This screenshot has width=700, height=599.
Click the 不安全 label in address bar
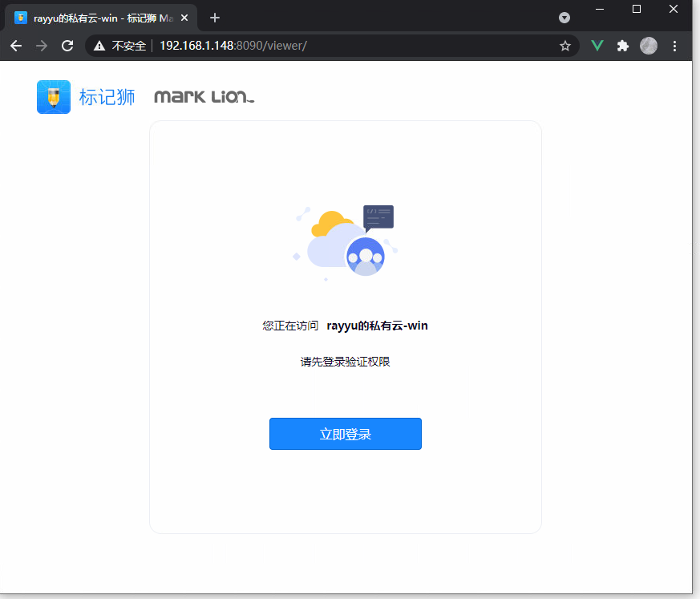tap(128, 46)
